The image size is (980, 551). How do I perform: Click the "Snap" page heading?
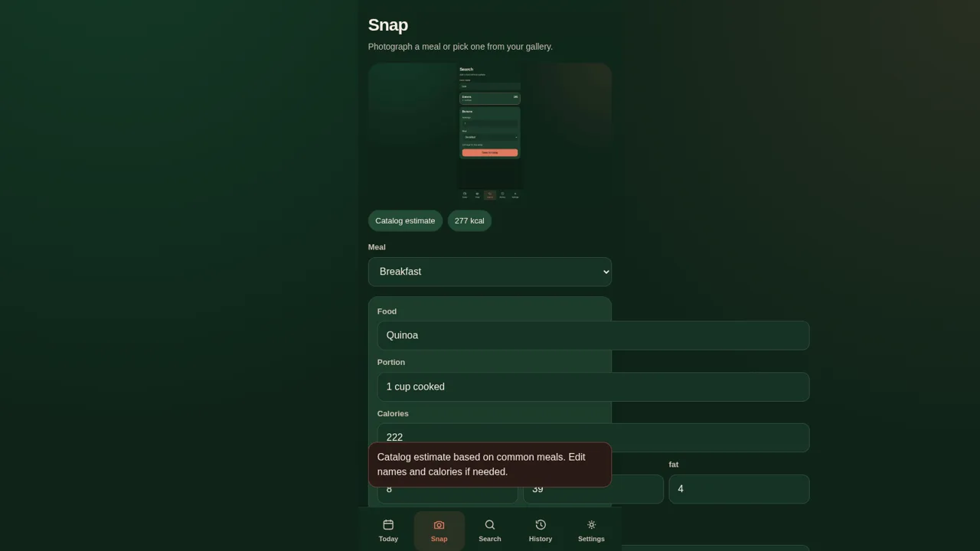388,24
